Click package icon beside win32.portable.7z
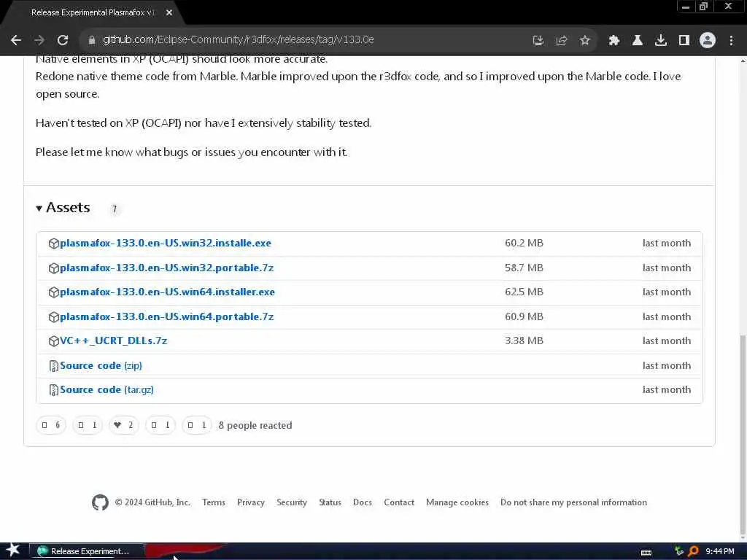This screenshot has height=560, width=747. (53, 268)
